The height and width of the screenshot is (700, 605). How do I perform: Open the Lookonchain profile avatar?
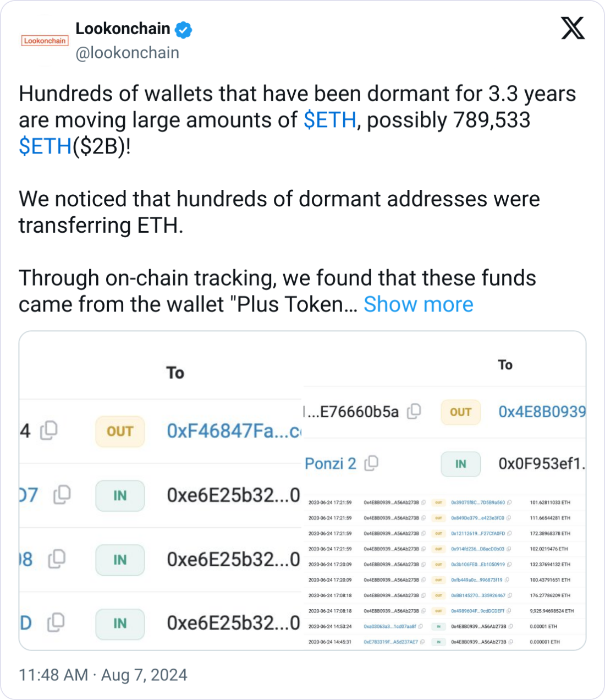[45, 41]
